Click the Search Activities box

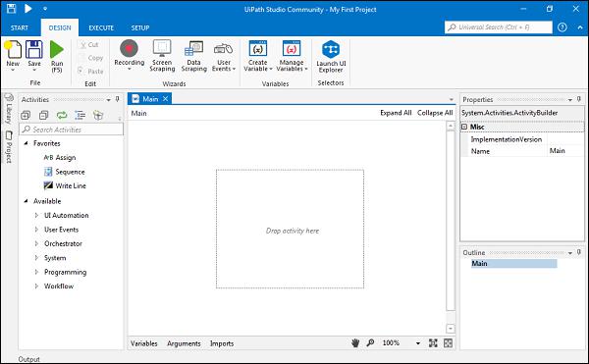pos(71,130)
